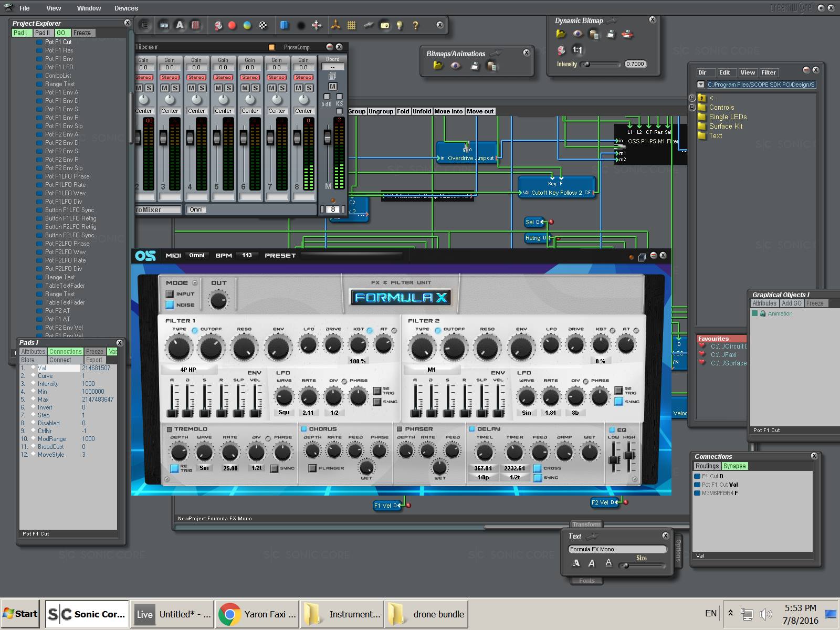Viewport: 840px width, 630px height.
Task: Click the tree structure icon in toolbar
Action: pyautogui.click(x=144, y=25)
